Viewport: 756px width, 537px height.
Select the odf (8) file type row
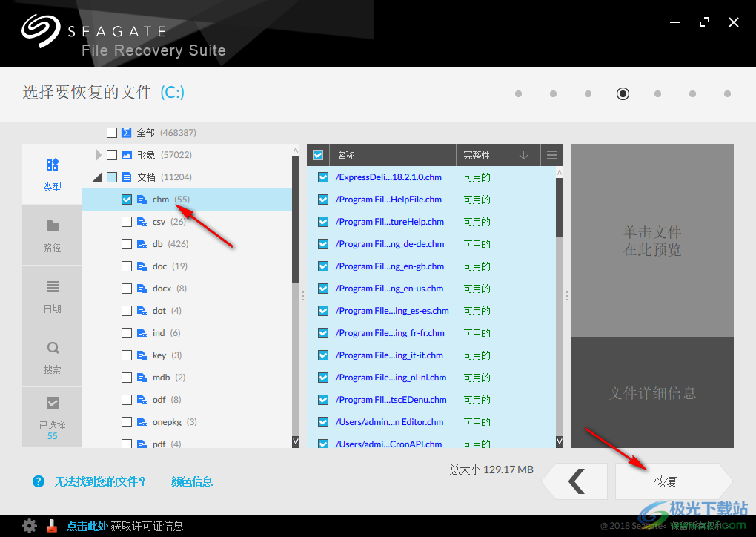click(x=187, y=400)
